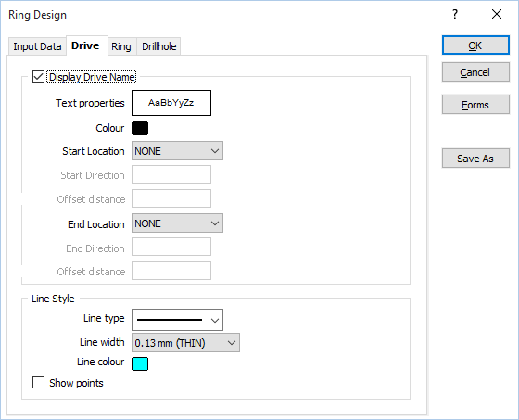Select the Drive tab
The height and width of the screenshot is (420, 519).
[85, 45]
